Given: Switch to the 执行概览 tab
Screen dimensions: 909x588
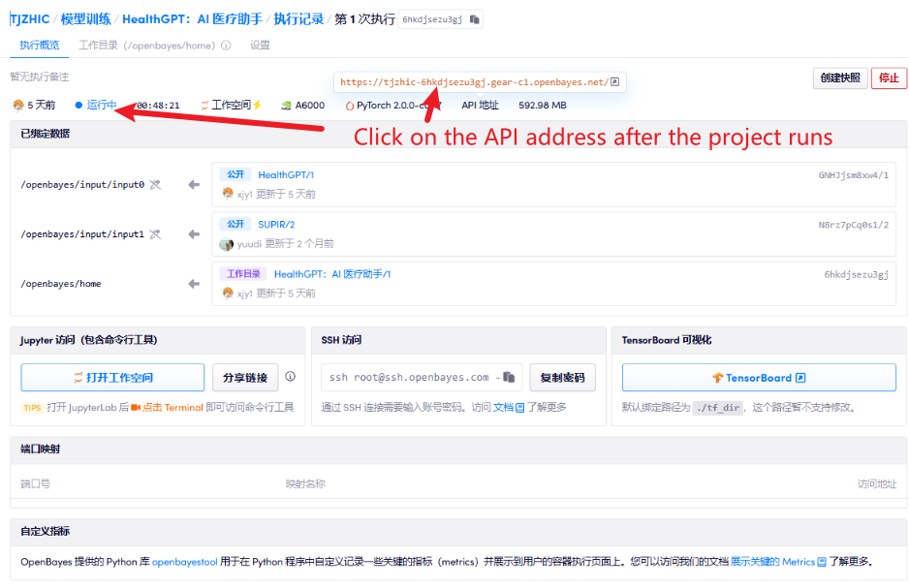Looking at the screenshot, I should point(39,46).
